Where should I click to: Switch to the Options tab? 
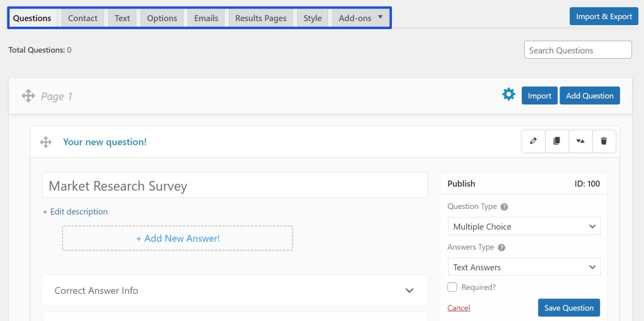[162, 18]
